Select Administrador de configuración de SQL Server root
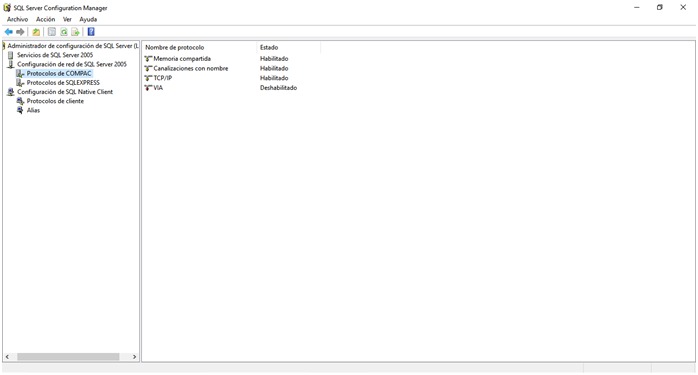 tap(73, 46)
